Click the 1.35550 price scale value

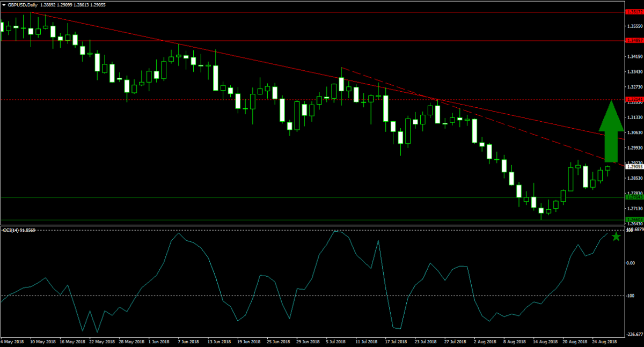[634, 26]
